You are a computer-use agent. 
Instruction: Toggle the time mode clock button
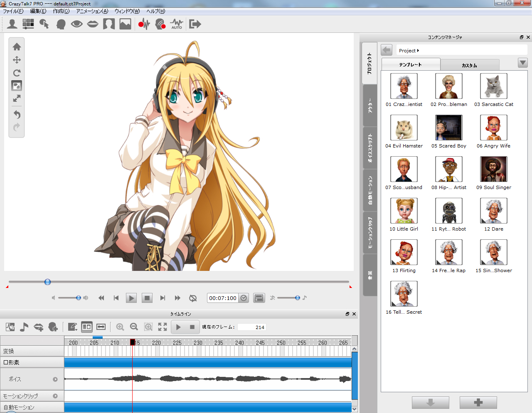pos(244,298)
